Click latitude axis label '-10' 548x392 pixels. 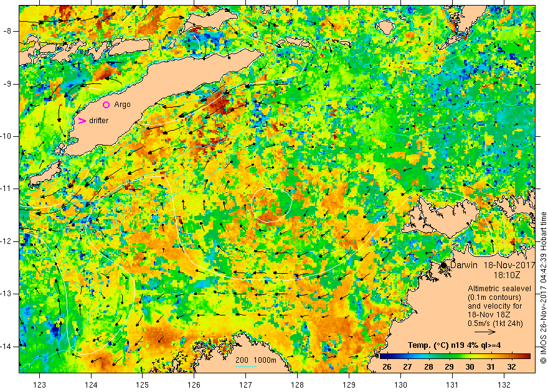[7, 136]
